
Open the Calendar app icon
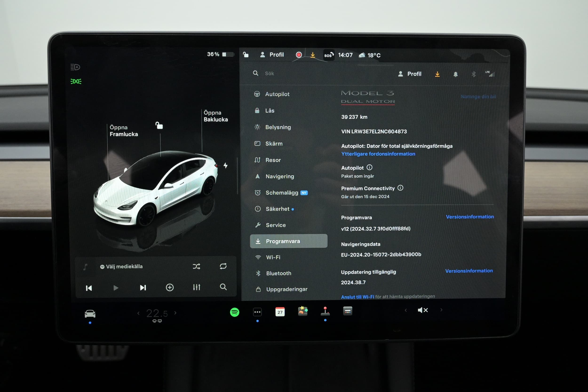[280, 312]
